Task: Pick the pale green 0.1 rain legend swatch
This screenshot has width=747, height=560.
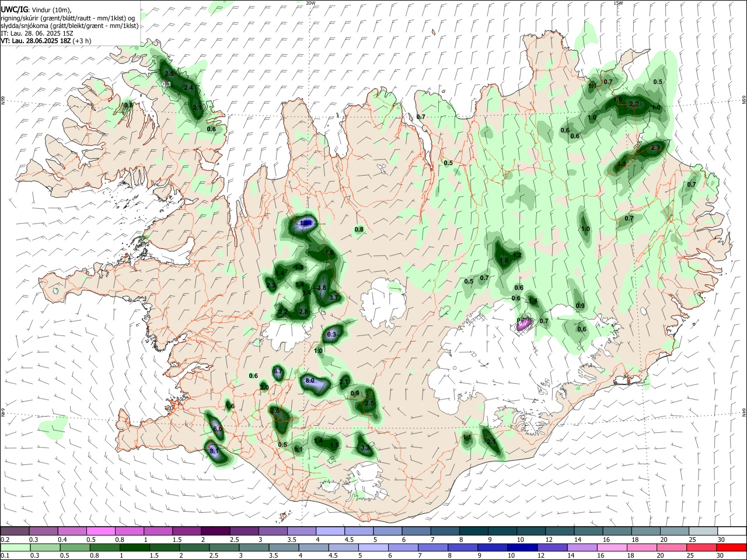Action: coord(15,547)
